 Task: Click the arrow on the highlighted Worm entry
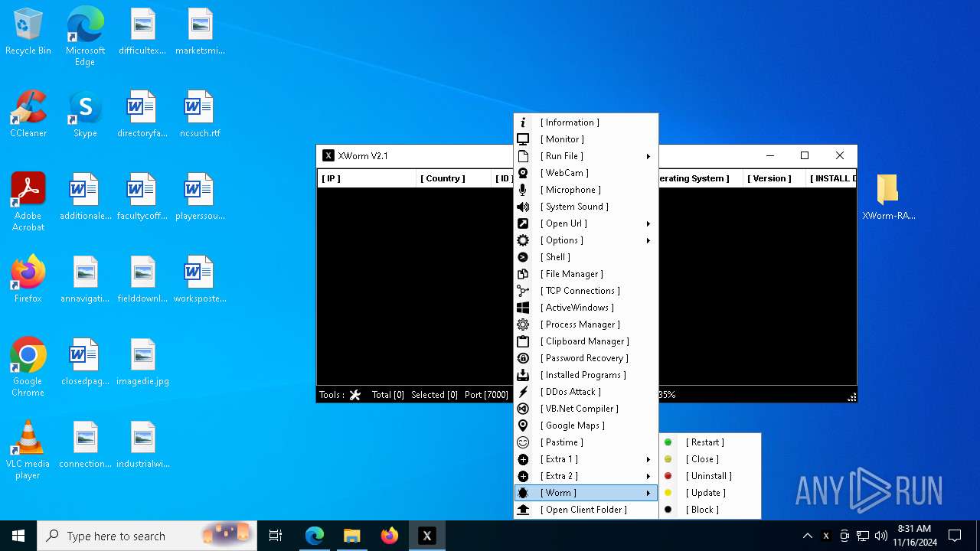coord(648,493)
